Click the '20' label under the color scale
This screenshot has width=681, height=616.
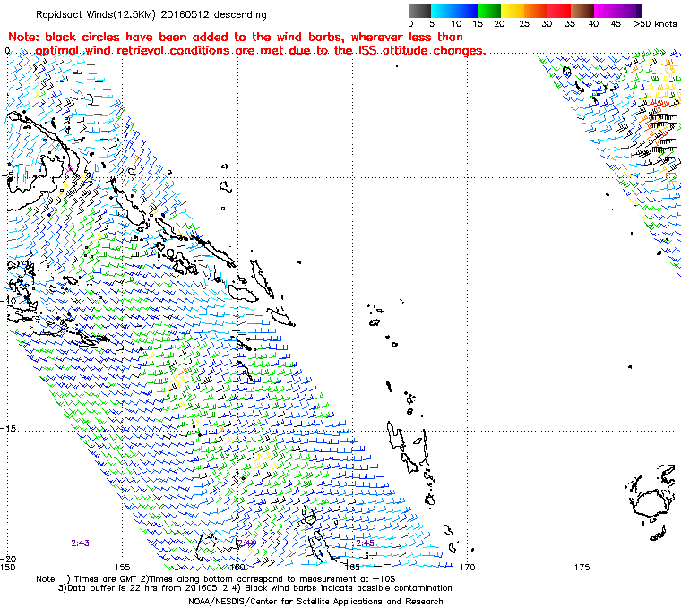coord(499,24)
